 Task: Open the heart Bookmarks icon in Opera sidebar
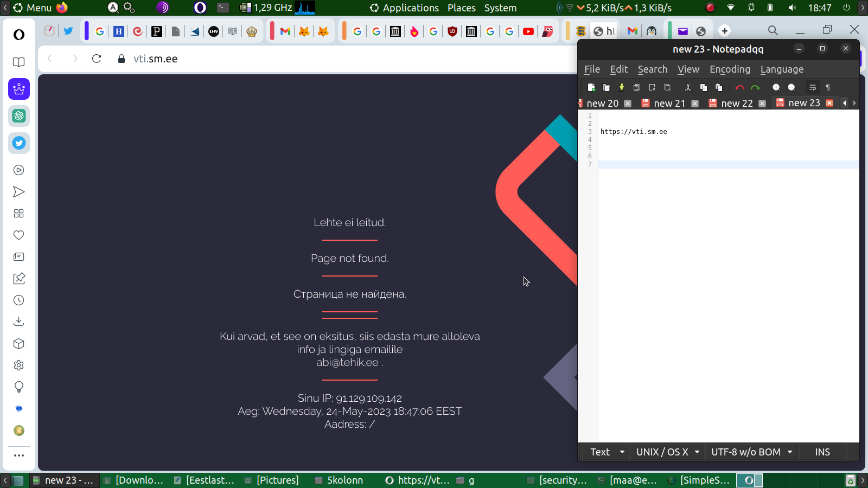click(19, 235)
